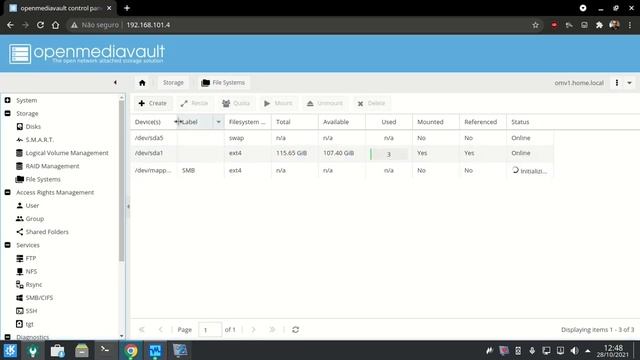Expand the System tree node

7,100
